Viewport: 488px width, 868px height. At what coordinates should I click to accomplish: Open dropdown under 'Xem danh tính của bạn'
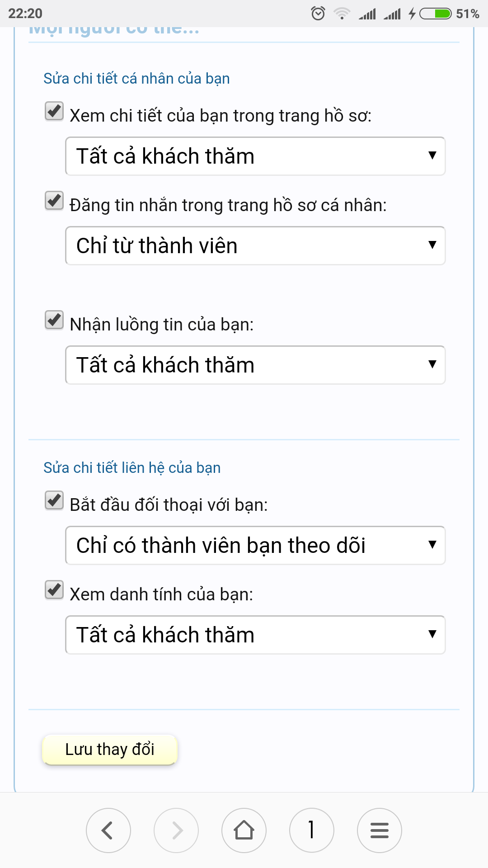coord(255,635)
